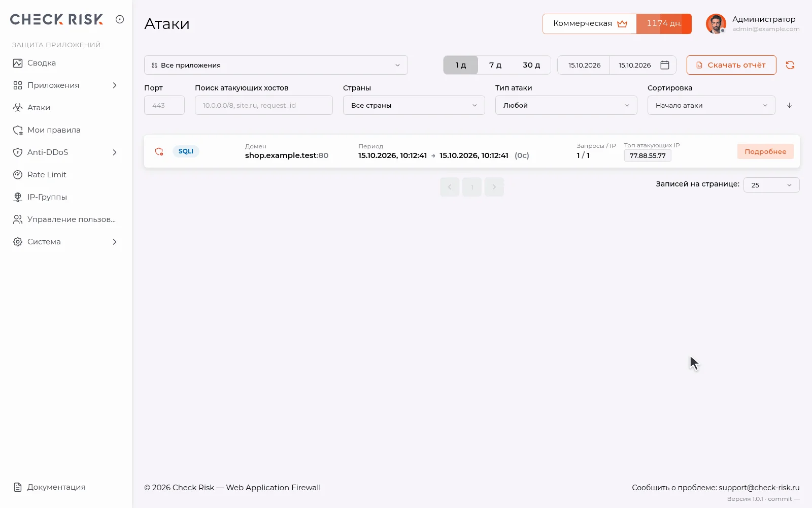Viewport: 812px width, 508px height.
Task: Open the Все приложения dropdown
Action: 276,65
